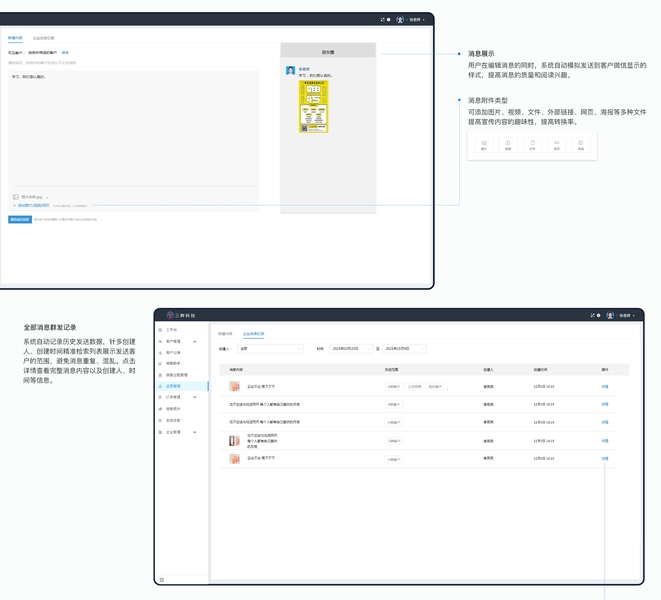
Task: Click the 修改 link beside 可见客户
Action: [65, 53]
